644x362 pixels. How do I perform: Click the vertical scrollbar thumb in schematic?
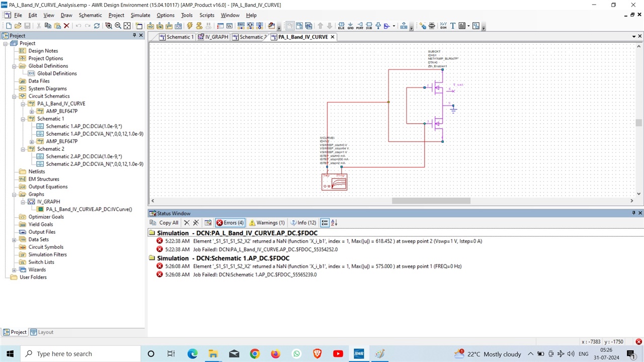(x=639, y=123)
